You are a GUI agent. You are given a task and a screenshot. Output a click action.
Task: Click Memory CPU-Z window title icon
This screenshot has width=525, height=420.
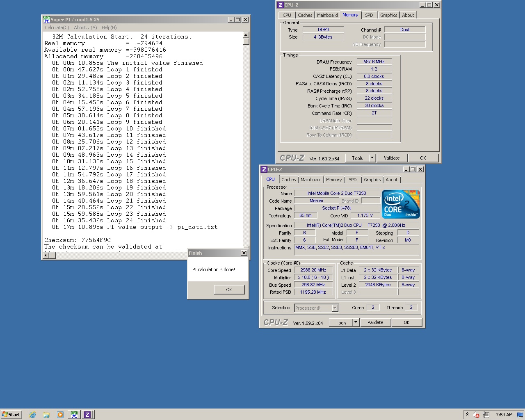(280, 5)
